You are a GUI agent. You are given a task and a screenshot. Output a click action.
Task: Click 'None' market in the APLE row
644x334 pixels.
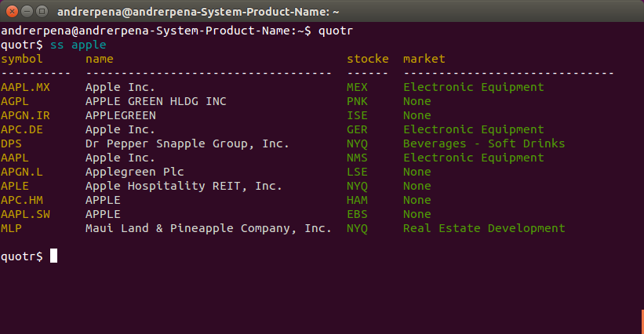click(417, 186)
